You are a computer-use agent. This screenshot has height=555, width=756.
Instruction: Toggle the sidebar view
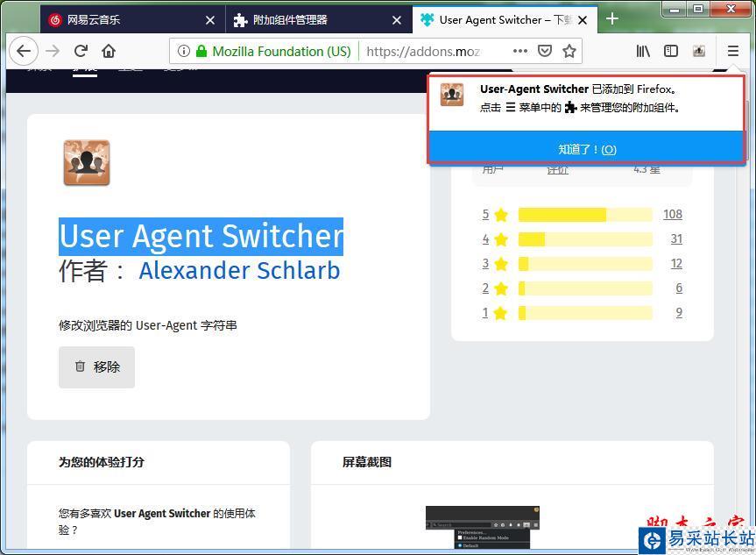pos(671,51)
